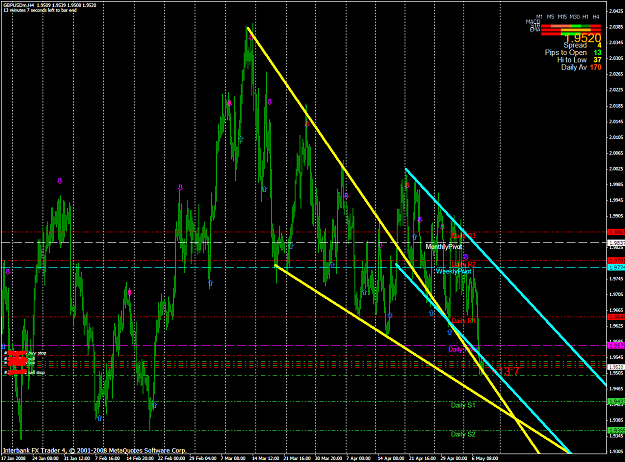
Task: Select the Daily S1 support label
Action: click(463, 405)
